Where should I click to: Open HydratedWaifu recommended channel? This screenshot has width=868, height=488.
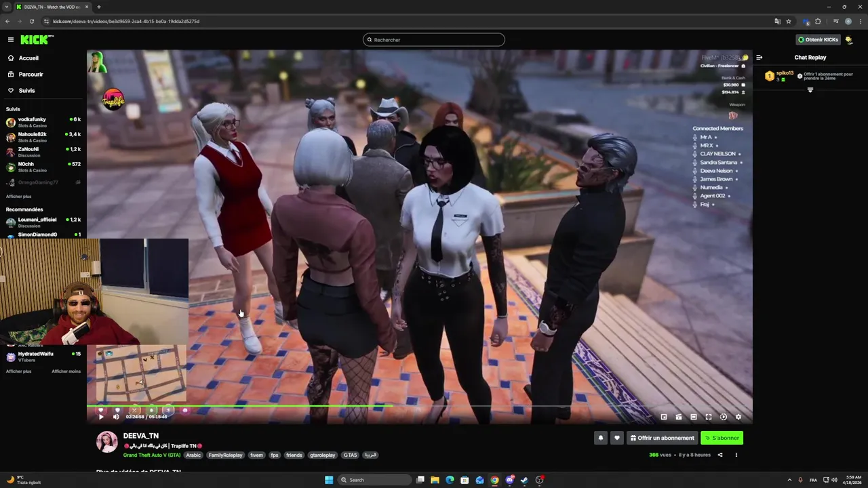(43, 357)
